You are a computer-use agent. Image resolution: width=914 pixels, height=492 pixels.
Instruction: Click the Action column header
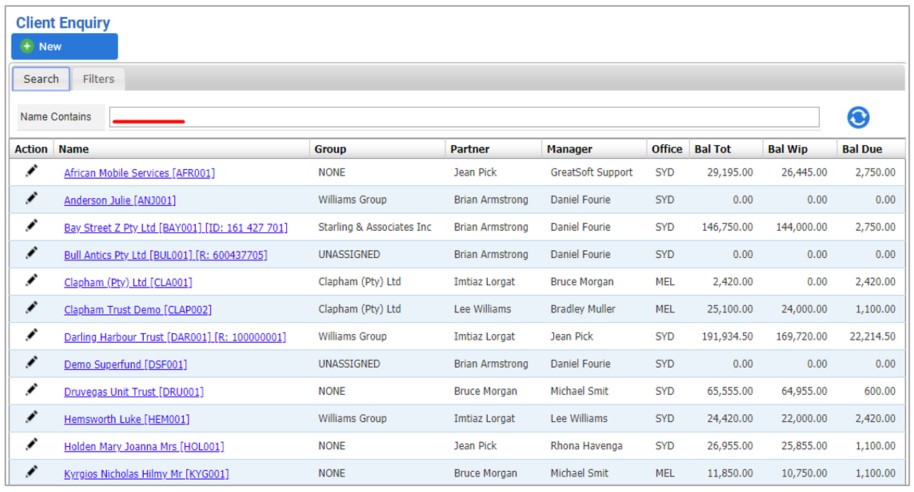pos(31,149)
